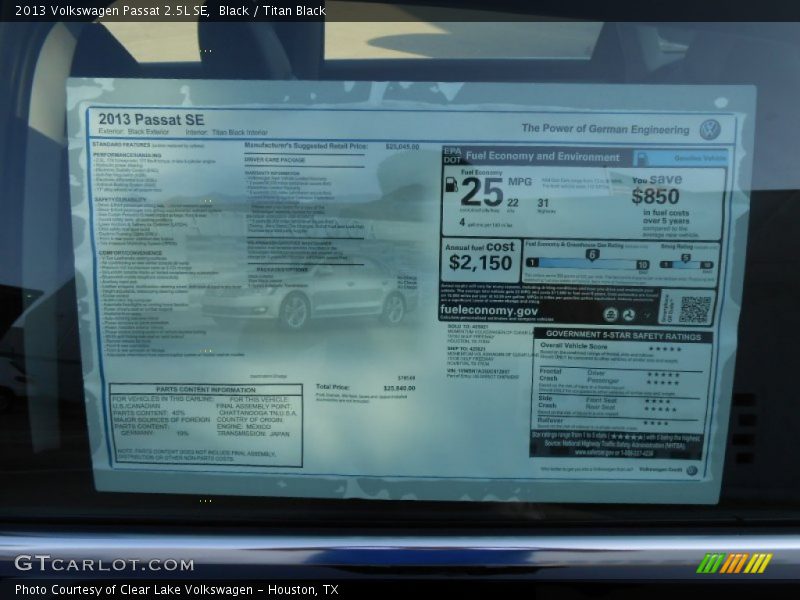Click the Parts Content Information box
800x600 pixels.
point(206,425)
